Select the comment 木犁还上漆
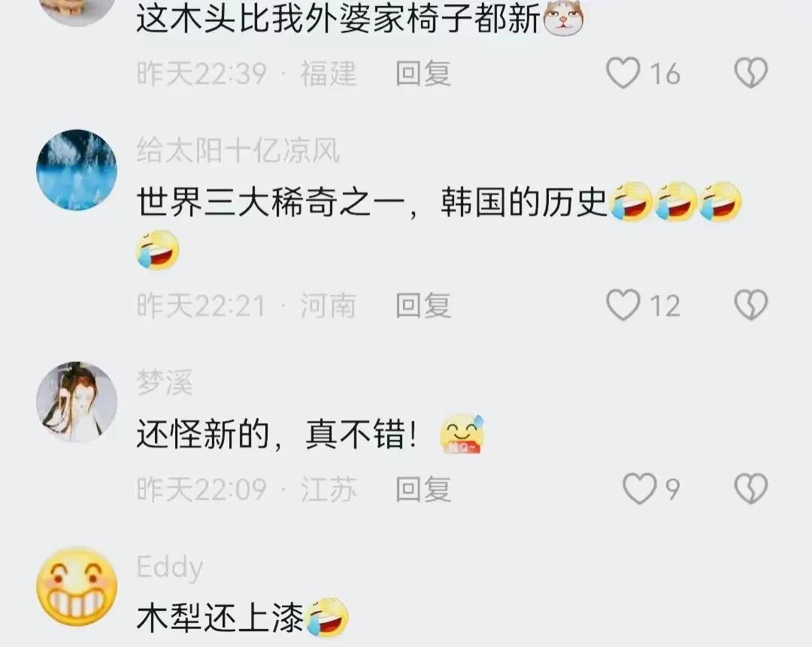Viewport: 812px width, 647px height. 220,617
